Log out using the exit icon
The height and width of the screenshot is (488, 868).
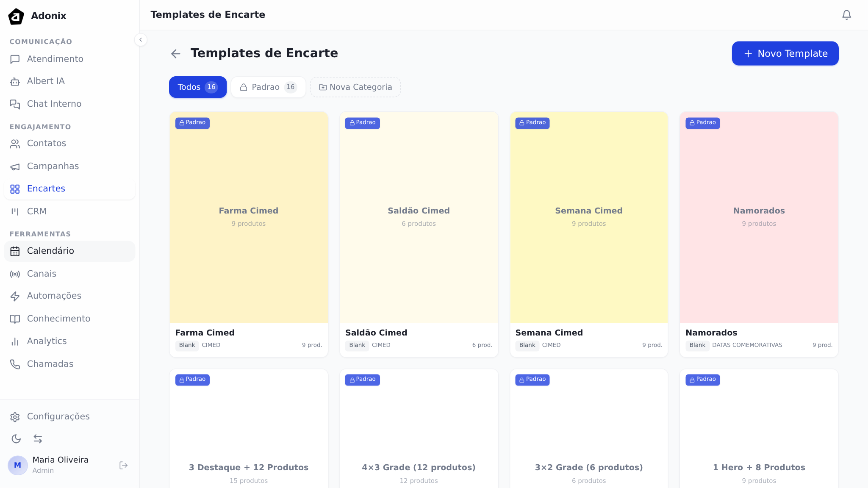point(123,466)
